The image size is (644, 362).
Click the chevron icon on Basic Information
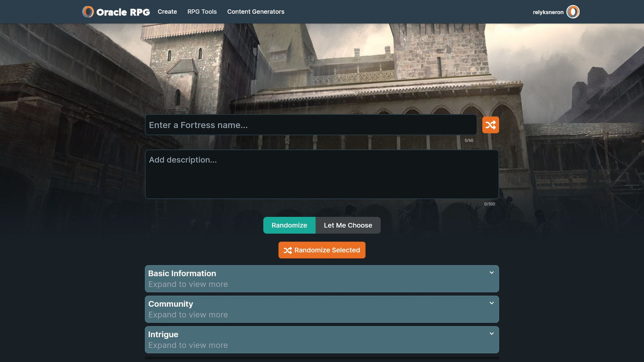492,273
